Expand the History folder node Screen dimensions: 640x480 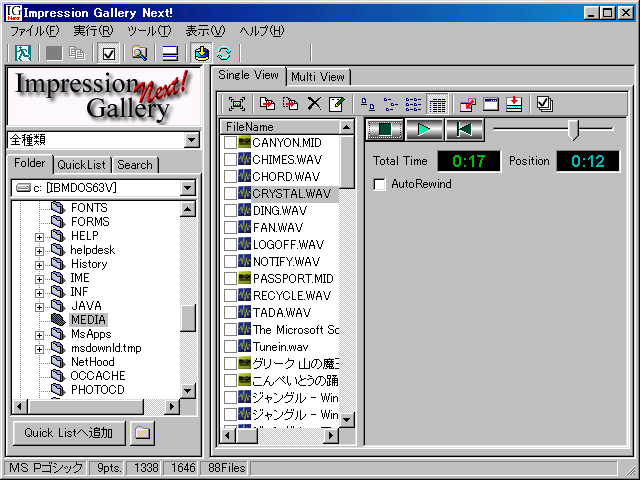tap(39, 265)
